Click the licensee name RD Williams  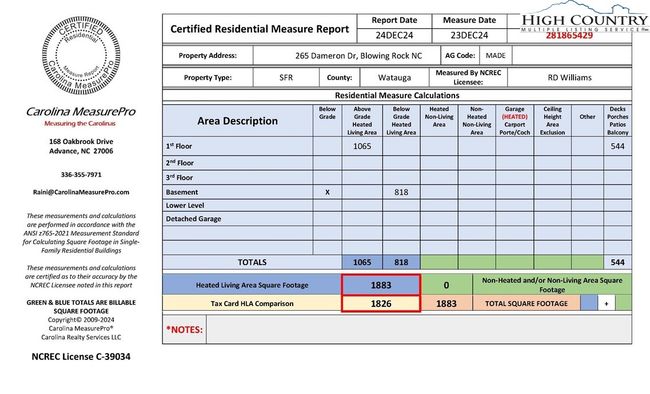point(569,78)
